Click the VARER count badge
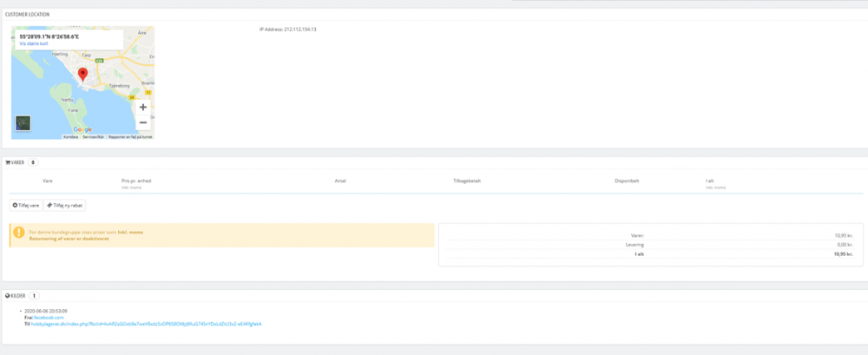868x355 pixels. pos(33,162)
